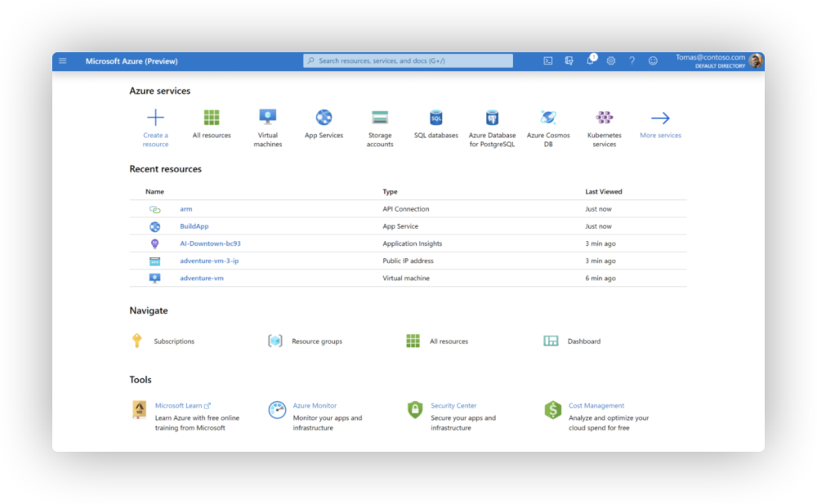This screenshot has width=817, height=504.
Task: Open the AI-Downtown-bc93 resource link
Action: pos(211,243)
